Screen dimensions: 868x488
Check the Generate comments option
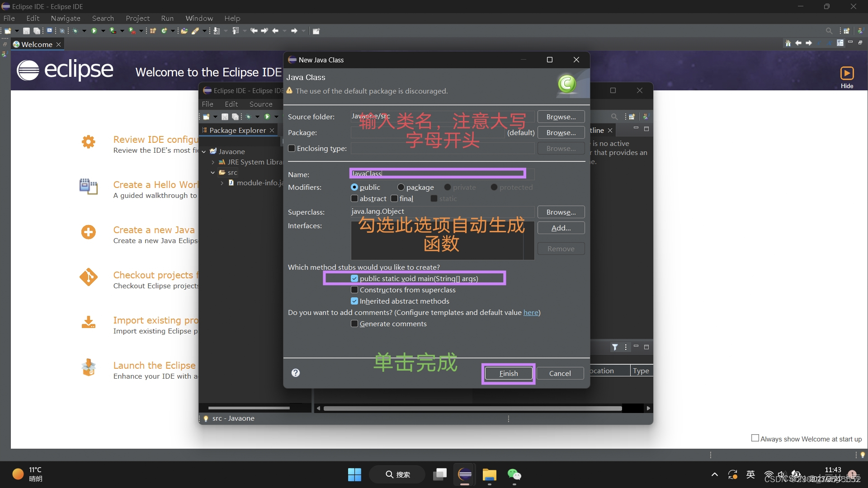coord(354,324)
